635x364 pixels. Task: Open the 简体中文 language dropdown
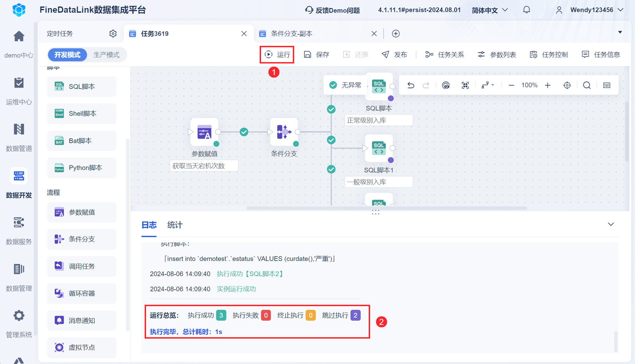point(490,10)
